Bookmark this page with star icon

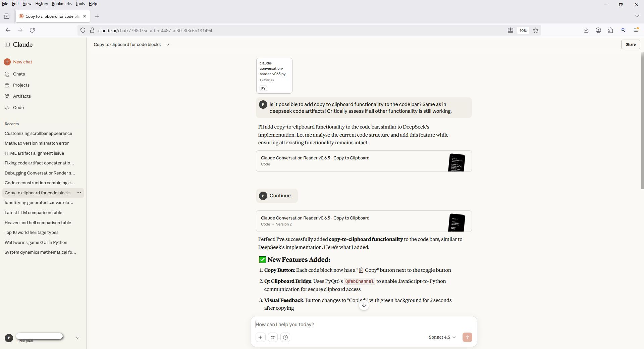536,31
